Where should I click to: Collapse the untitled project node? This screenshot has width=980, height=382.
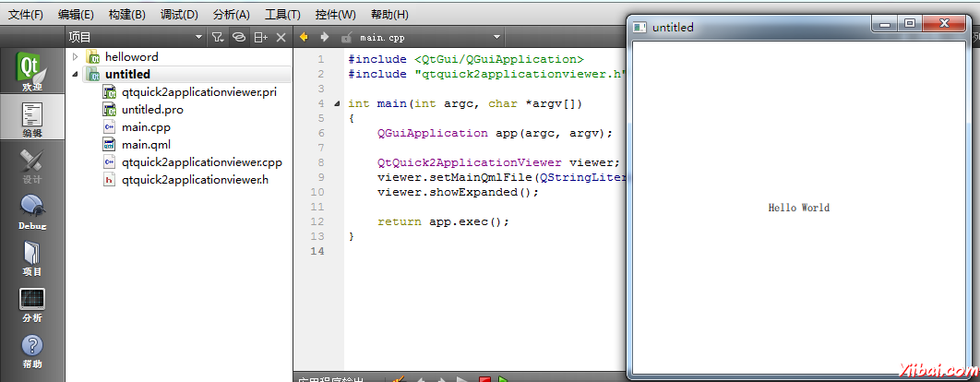point(76,74)
